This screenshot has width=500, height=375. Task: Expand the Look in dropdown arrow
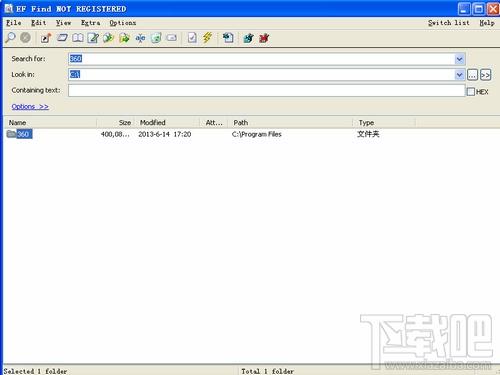[x=459, y=75]
